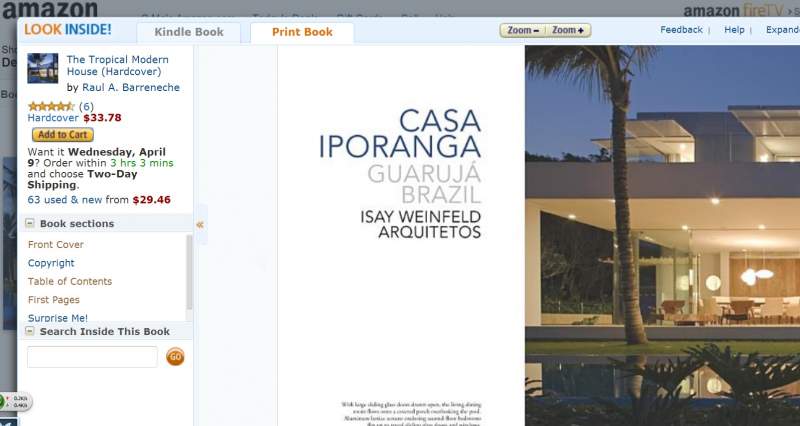Go to First Pages section
The height and width of the screenshot is (426, 800).
pos(54,299)
